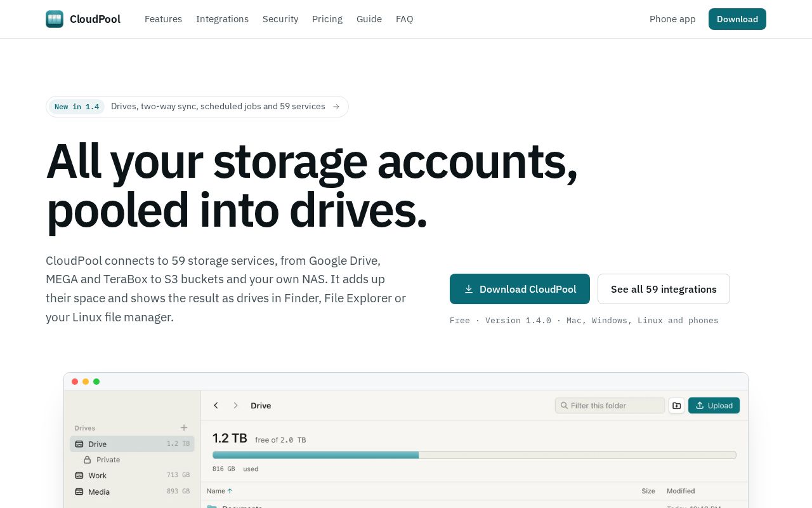Select the Drive item in the sidebar
812x508 pixels.
132,444
